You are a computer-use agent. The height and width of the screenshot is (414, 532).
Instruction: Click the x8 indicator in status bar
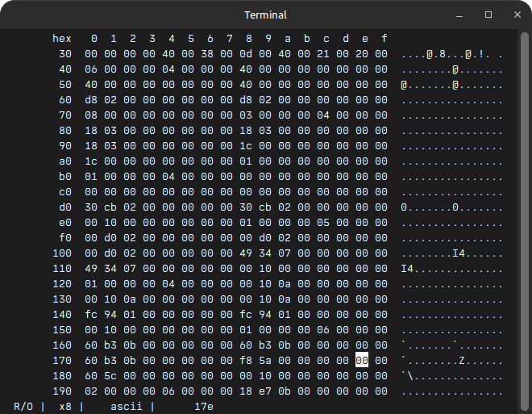(x=65, y=407)
